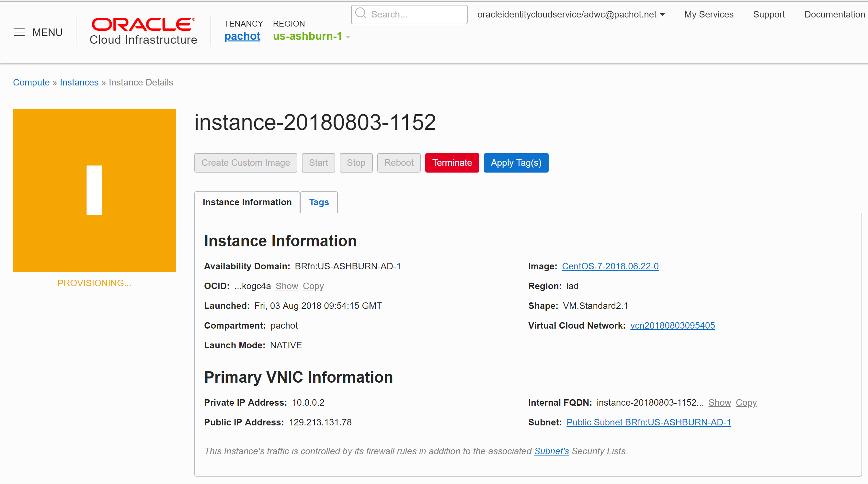Click the red Terminate button
Viewport: 868px width, 484px height.
(452, 163)
